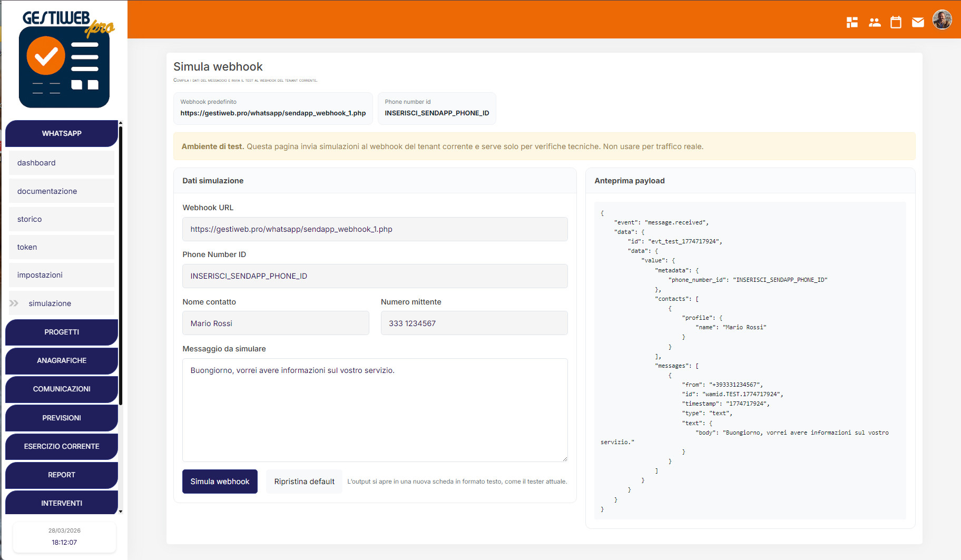
Task: Click the sidebar scroll down arrow
Action: 121,511
